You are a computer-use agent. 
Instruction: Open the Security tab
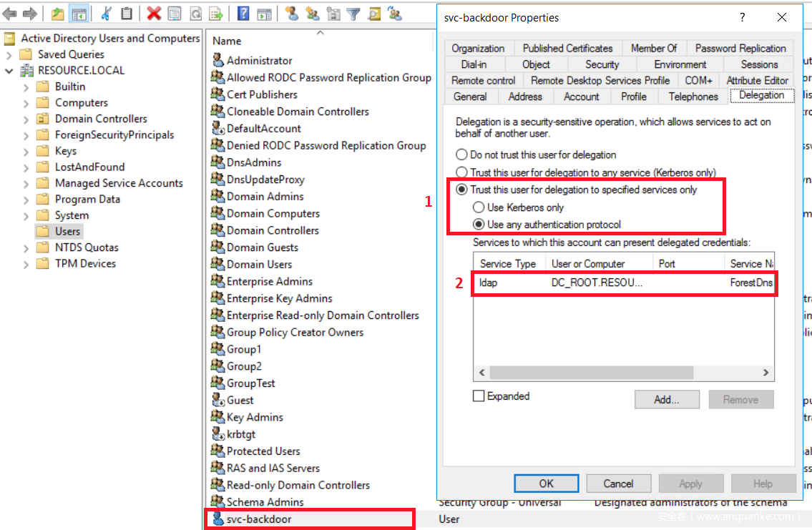(602, 64)
